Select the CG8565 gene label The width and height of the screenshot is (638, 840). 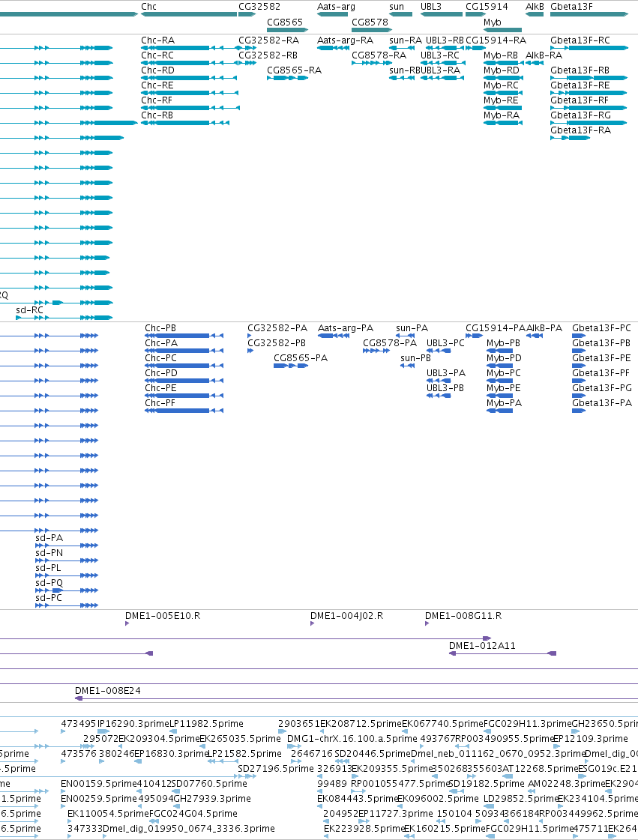(285, 22)
